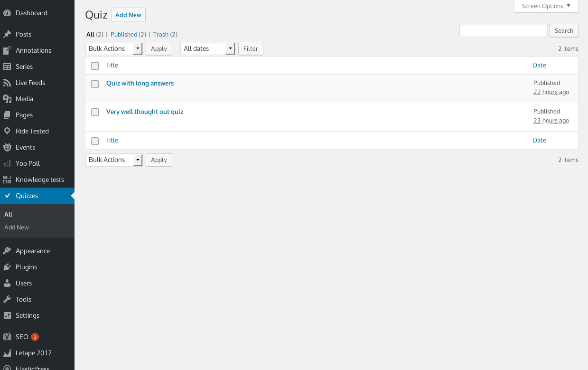
Task: Open bottom Bulk Actions dropdown
Action: pos(114,160)
